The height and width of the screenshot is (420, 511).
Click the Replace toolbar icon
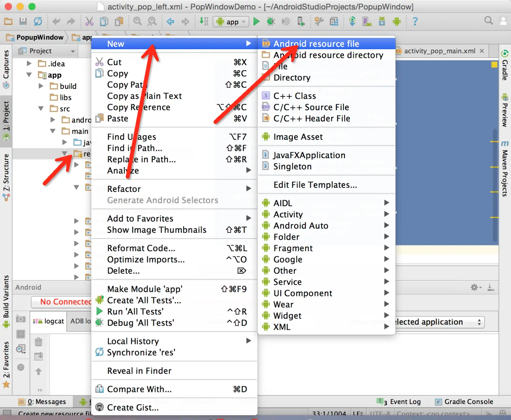click(x=152, y=21)
